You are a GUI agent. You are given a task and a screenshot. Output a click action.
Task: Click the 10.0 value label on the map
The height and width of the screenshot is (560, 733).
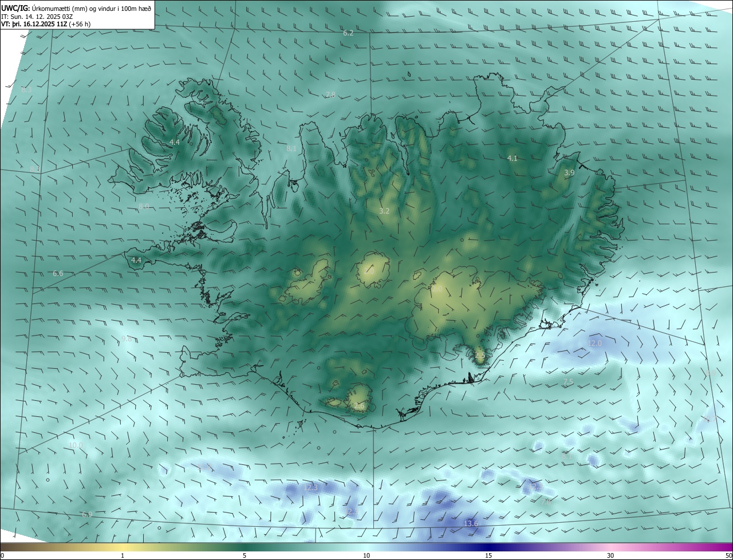coord(76,445)
